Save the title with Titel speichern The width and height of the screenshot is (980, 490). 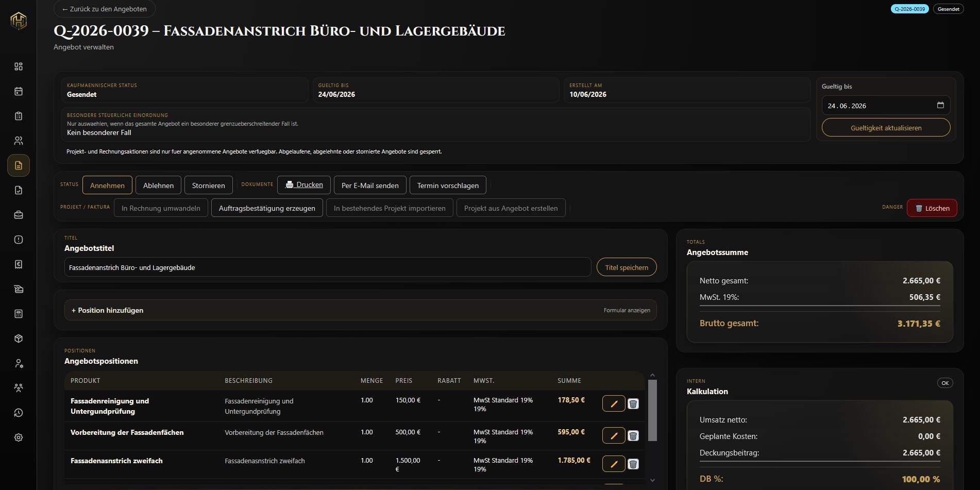click(x=627, y=267)
